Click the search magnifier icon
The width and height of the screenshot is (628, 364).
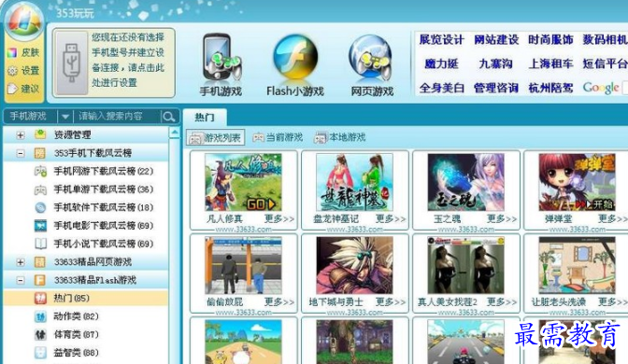point(168,117)
